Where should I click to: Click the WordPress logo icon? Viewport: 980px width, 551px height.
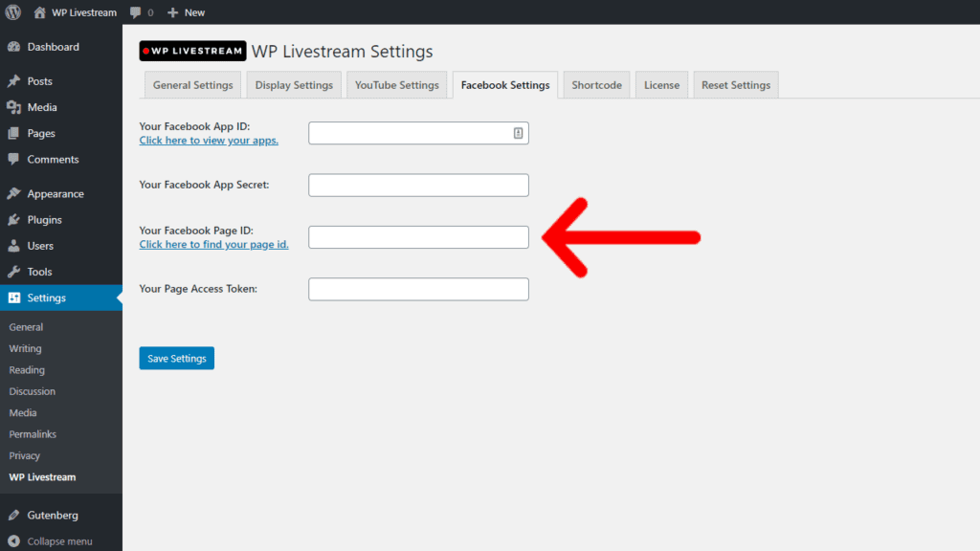tap(13, 12)
